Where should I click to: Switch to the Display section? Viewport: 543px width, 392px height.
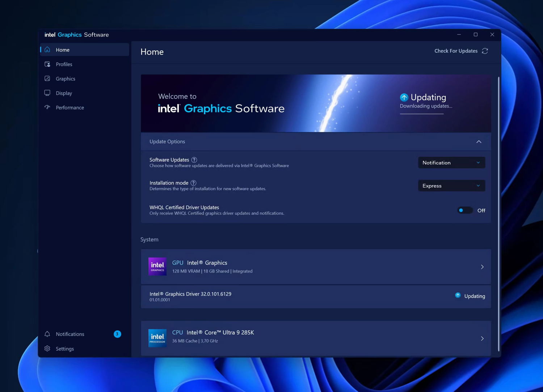coord(85,93)
